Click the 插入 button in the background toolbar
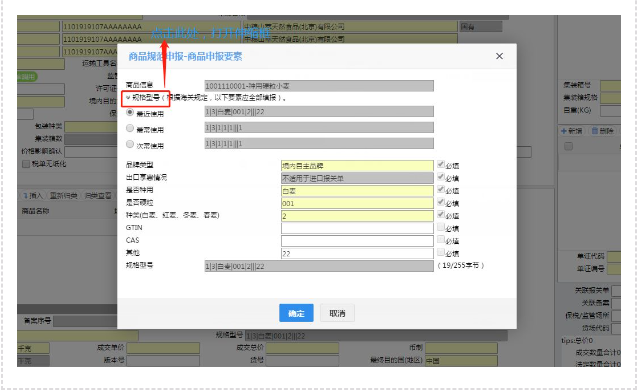 coord(32,195)
